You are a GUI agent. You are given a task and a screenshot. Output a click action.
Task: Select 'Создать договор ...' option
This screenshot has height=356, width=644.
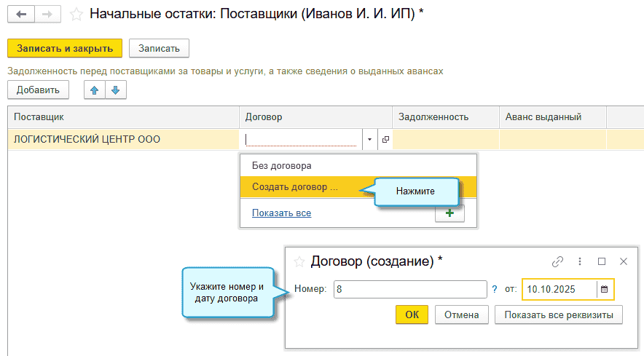[x=295, y=187]
